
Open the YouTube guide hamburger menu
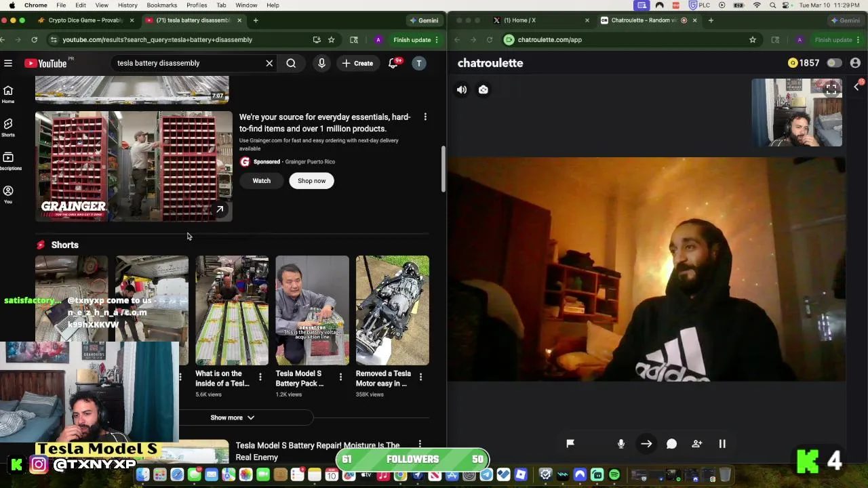click(8, 63)
